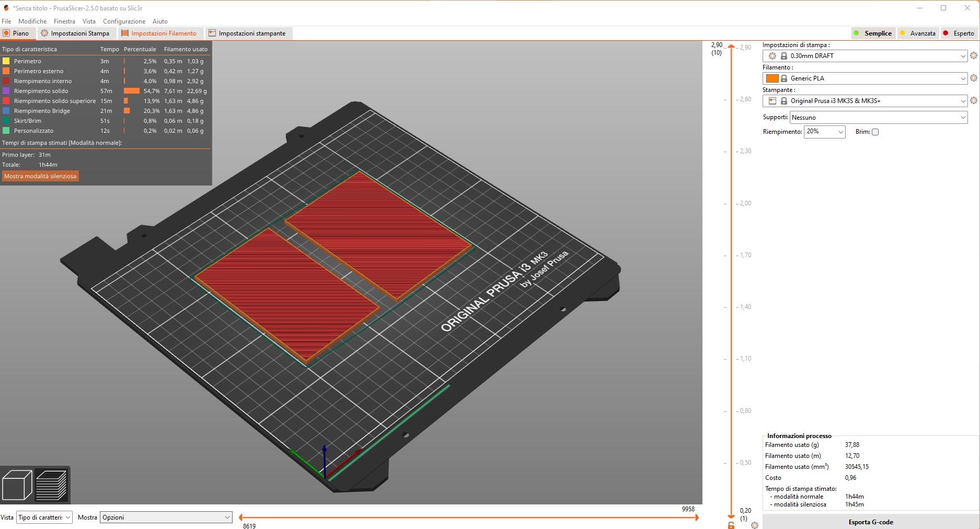Click the gear icon at the layer slider bottom
The width and height of the screenshot is (980, 529).
click(754, 525)
